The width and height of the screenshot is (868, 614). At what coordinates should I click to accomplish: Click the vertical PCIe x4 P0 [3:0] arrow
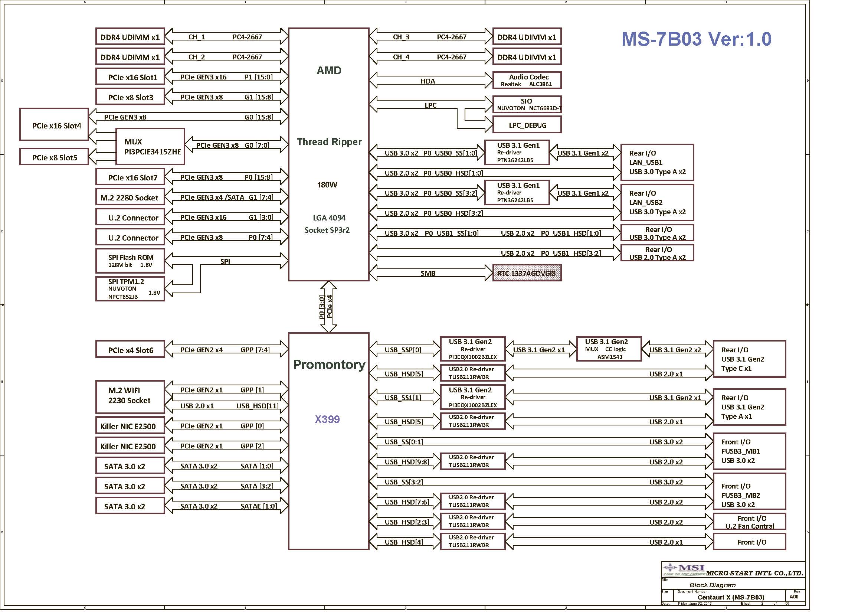click(328, 307)
